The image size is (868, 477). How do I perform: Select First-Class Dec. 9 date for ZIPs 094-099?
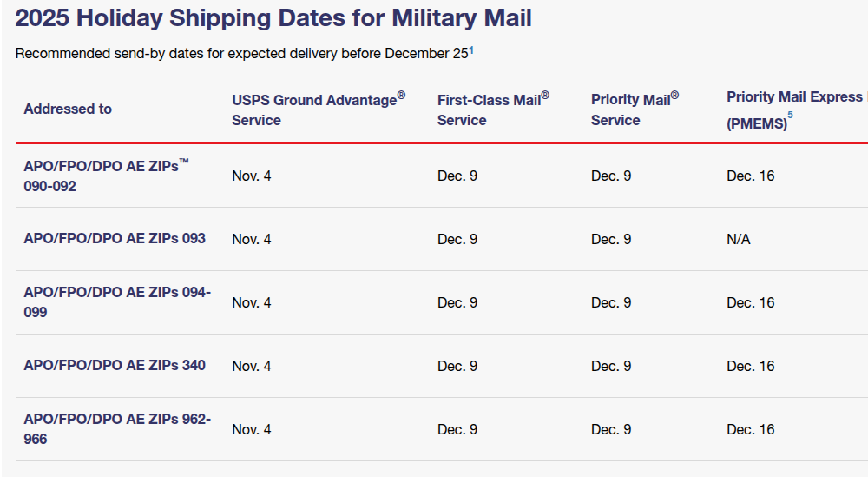click(457, 302)
